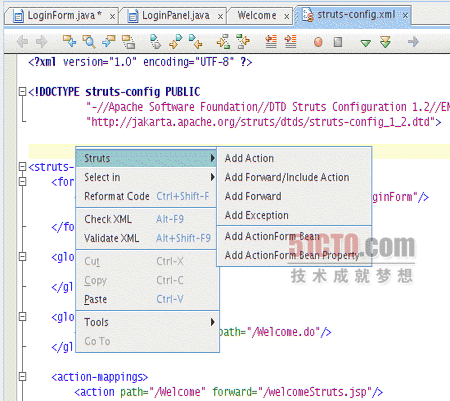Click the shift line right icon

[290, 42]
